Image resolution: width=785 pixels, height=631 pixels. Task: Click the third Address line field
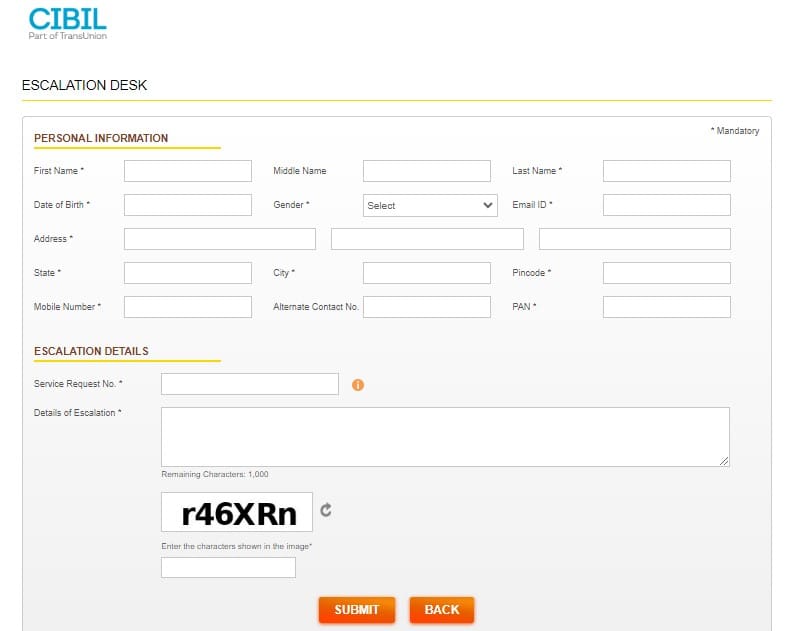coord(635,239)
